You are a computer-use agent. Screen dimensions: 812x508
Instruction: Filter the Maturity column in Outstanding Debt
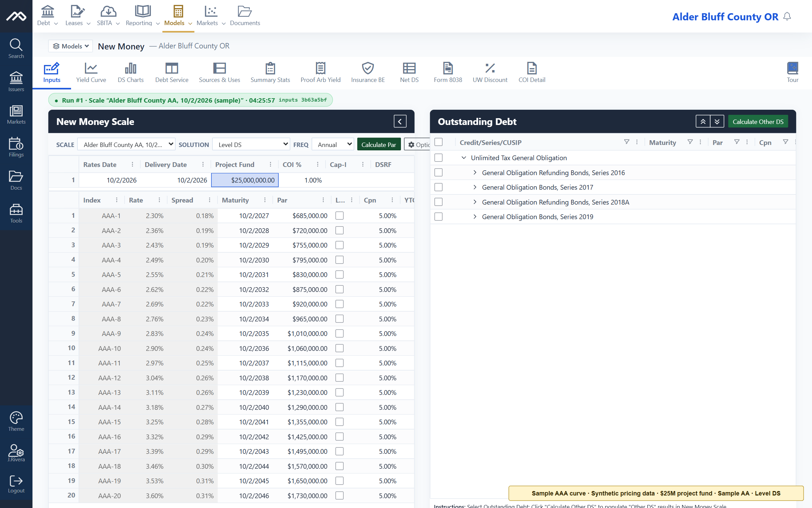pyautogui.click(x=690, y=142)
